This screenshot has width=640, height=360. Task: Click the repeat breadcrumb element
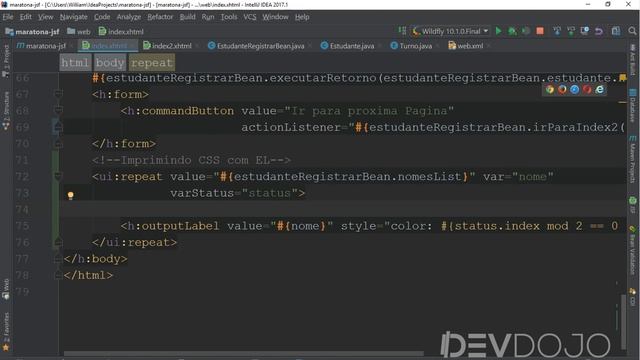(x=152, y=63)
